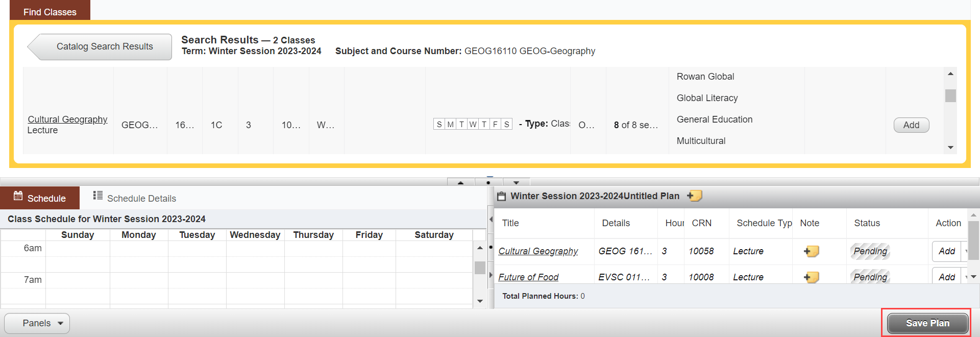Add a note to the Untitled Plan header
980x337 pixels.
(695, 196)
